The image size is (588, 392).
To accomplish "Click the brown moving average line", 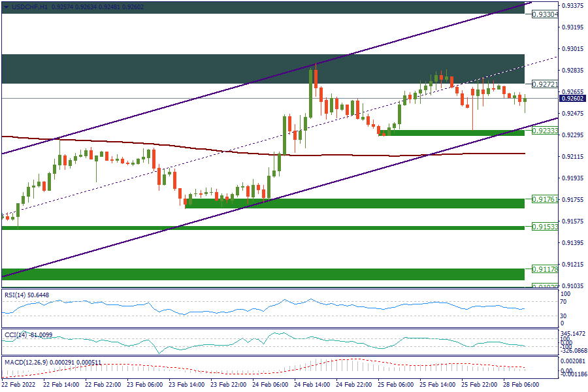I will pos(327,155).
